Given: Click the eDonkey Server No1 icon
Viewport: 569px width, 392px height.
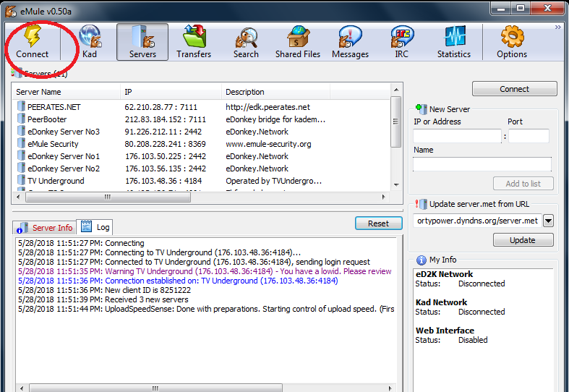Looking at the screenshot, I should (x=21, y=155).
